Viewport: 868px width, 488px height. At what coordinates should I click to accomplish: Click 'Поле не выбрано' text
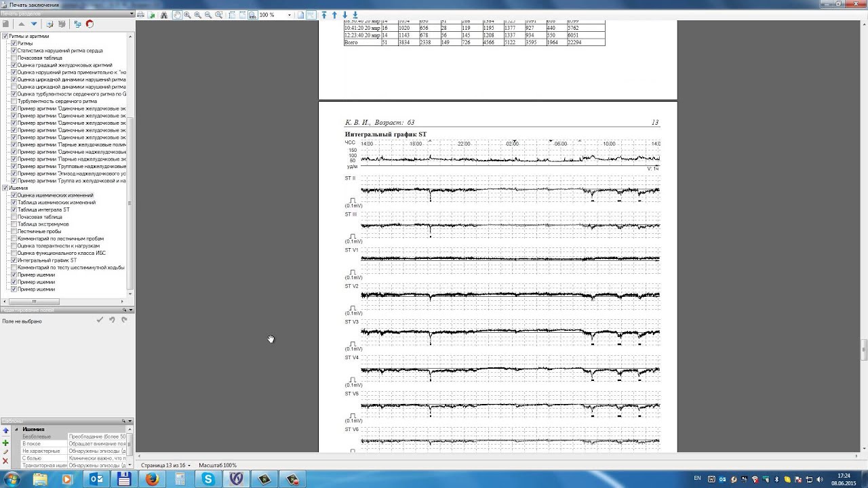coord(22,321)
